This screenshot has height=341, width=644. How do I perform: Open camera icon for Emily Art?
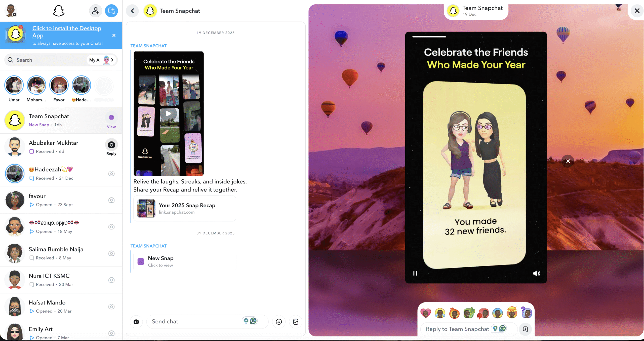[111, 333]
